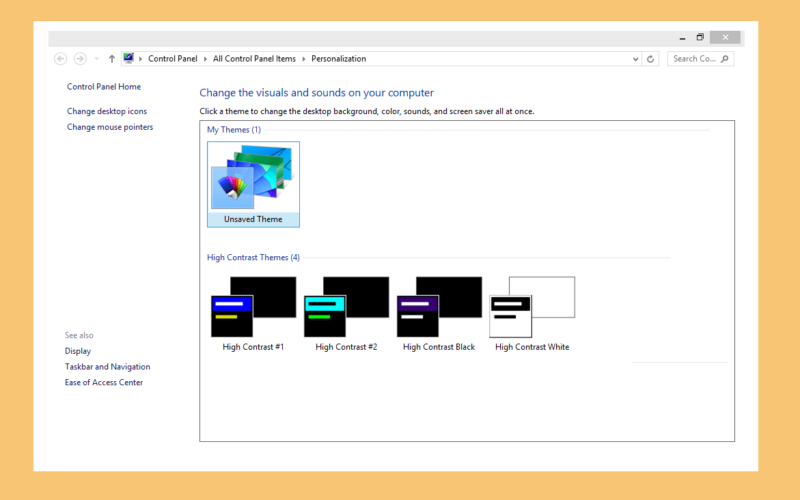Navigate to All Control Panel Items breadcrumb
The width and height of the screenshot is (800, 500).
click(x=254, y=59)
